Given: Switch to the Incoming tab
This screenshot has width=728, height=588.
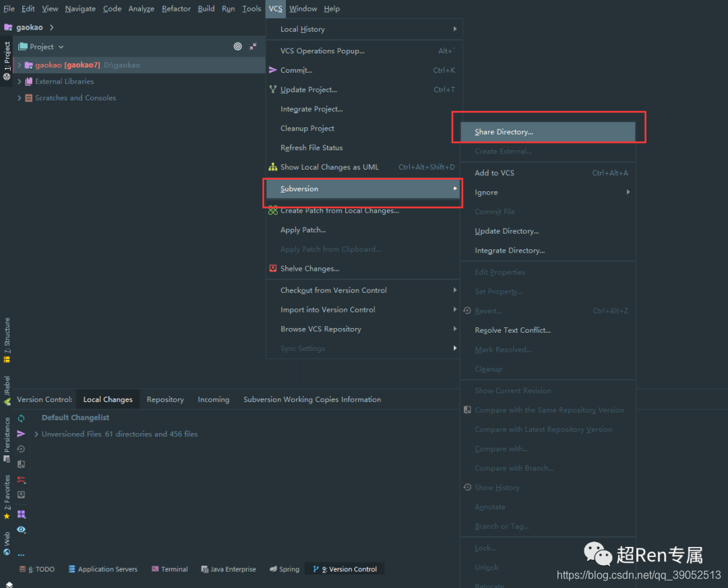Looking at the screenshot, I should click(214, 399).
